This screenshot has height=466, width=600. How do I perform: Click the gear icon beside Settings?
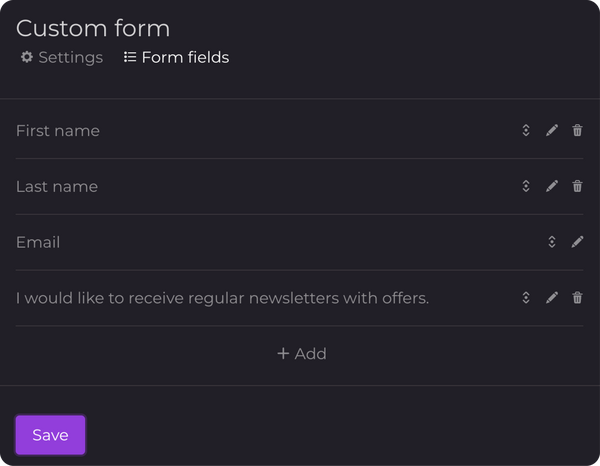pos(27,58)
